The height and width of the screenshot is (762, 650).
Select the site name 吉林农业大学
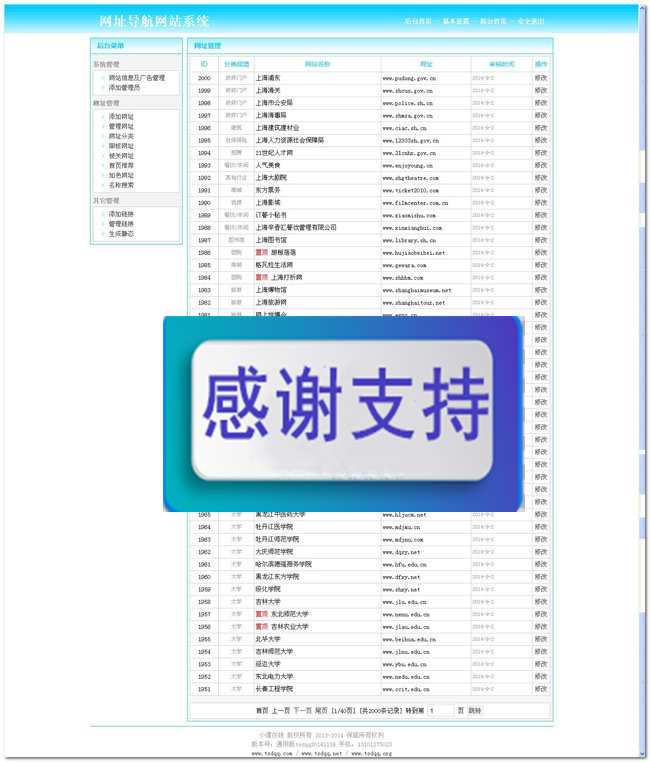coord(289,626)
